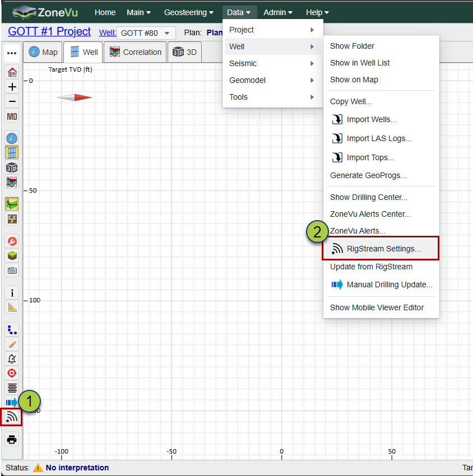473x476 pixels.
Task: Click the brown fault pattern icon
Action: [12, 219]
